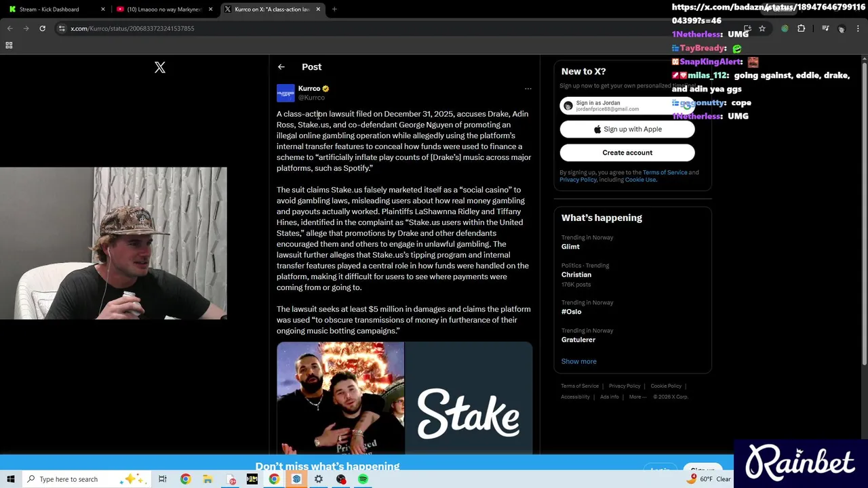Click the browser forward arrow
Viewport: 868px width, 488px height.
tap(26, 28)
